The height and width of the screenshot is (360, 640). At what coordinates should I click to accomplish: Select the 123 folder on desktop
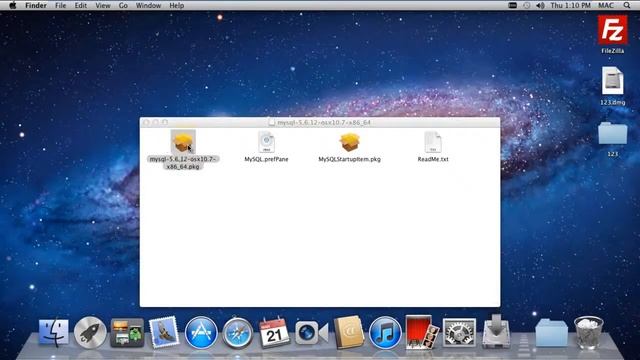coord(612,133)
